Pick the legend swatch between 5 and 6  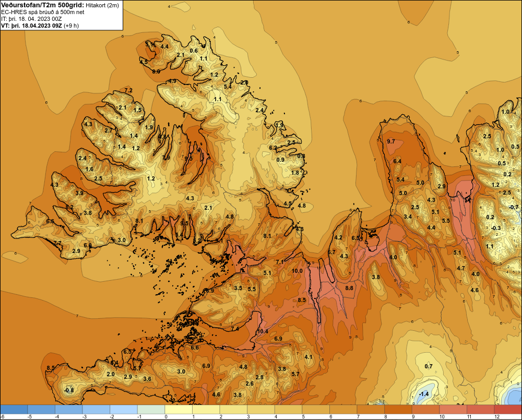point(316,410)
